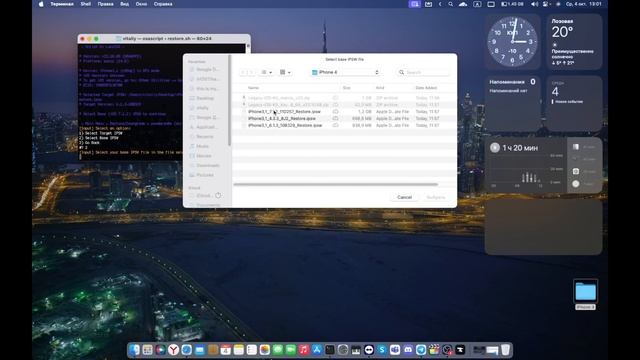Open the Apple menu

click(x=41, y=4)
